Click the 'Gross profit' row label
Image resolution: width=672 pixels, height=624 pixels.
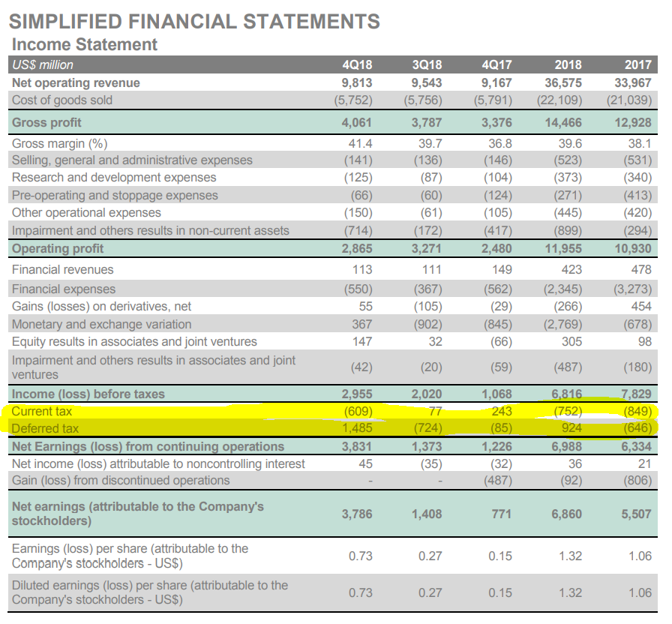[x=46, y=122]
